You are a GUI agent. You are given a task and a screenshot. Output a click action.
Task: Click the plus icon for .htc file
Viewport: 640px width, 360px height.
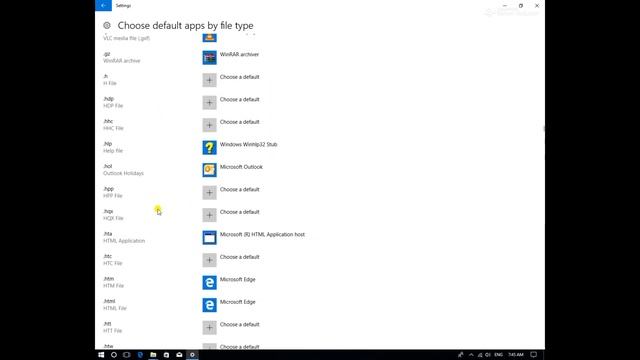pos(209,260)
